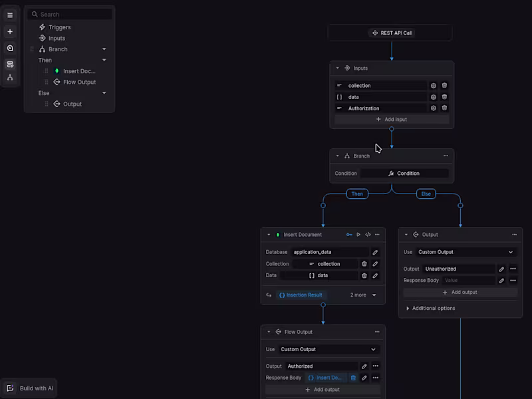Delete the Authorization input with trash icon
Screen dimensions: 532x399
(x=444, y=108)
